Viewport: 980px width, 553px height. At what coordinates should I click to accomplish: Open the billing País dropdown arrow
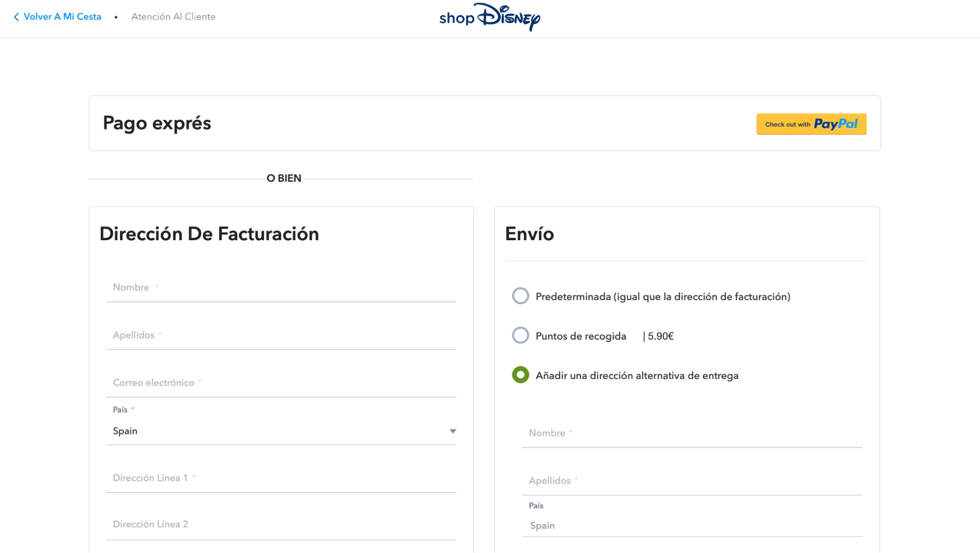(x=452, y=431)
